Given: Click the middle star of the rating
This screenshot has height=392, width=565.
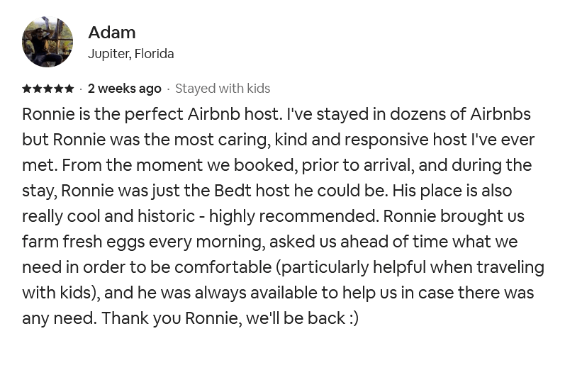Looking at the screenshot, I should 48,89.
